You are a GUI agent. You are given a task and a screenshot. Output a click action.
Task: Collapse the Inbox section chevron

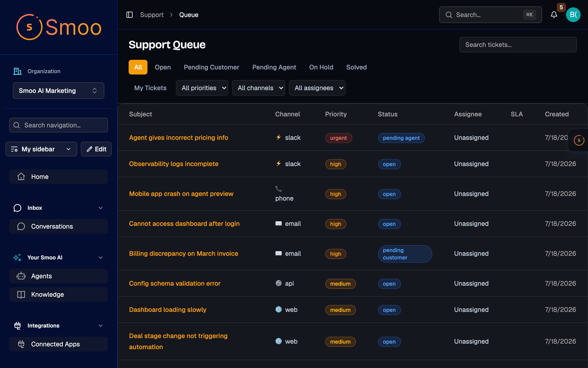coord(101,208)
